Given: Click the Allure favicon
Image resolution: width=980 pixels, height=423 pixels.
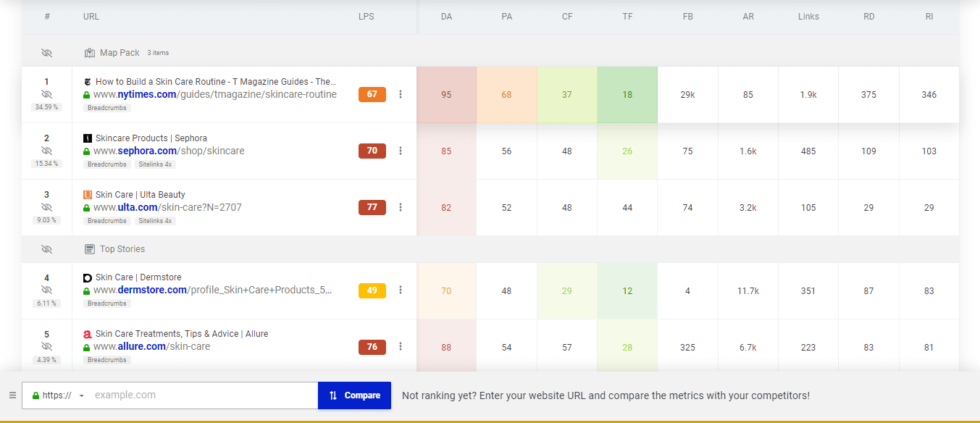Looking at the screenshot, I should point(88,334).
